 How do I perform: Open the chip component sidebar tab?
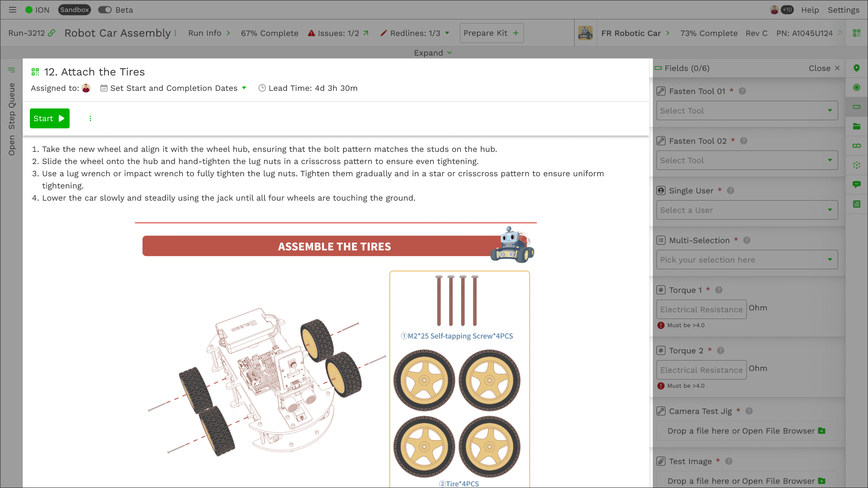tap(857, 88)
